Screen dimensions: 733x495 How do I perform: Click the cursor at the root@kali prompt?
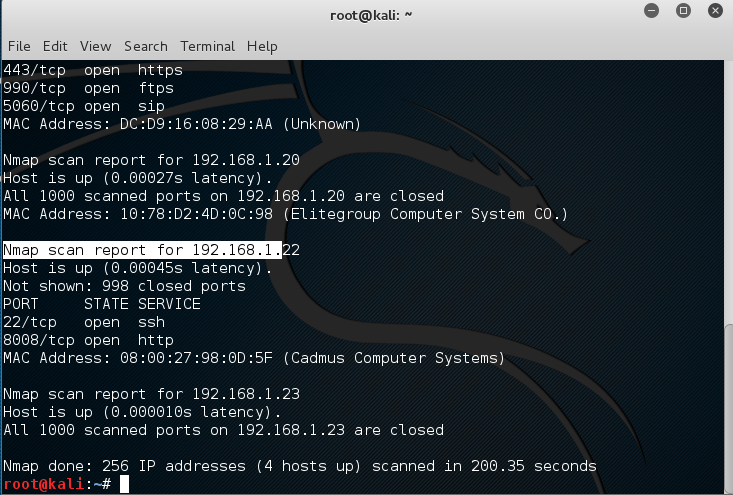(124, 484)
